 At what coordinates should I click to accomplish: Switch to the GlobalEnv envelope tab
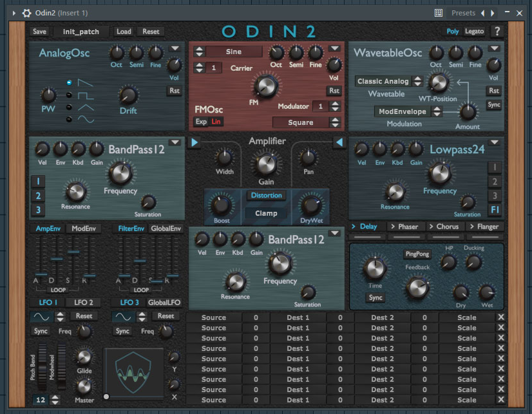(166, 229)
